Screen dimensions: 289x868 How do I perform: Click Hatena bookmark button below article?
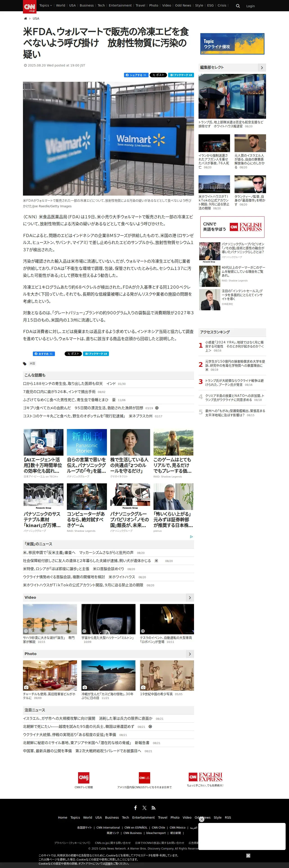(96, 354)
